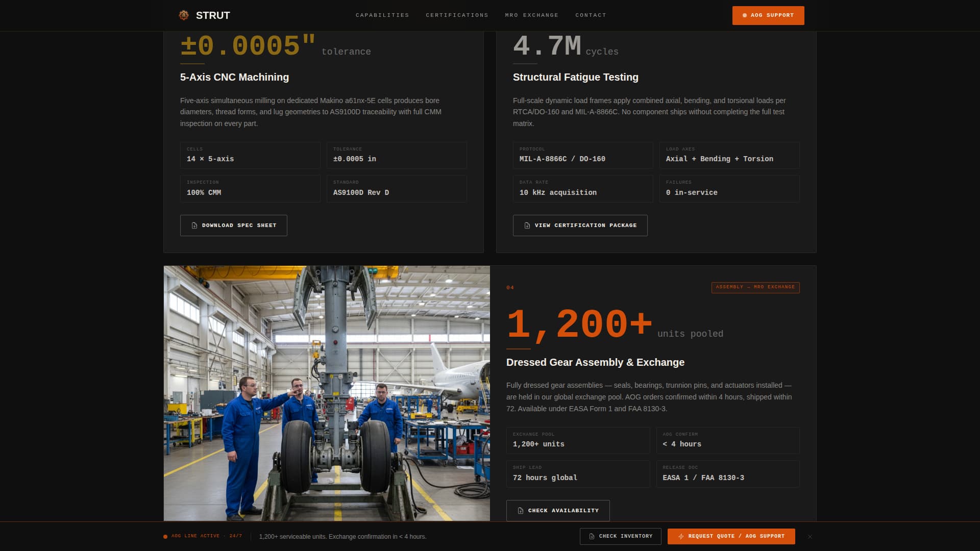Click the orange AOG Line Active indicator dot
Image resolution: width=980 pixels, height=551 pixels.
164,536
